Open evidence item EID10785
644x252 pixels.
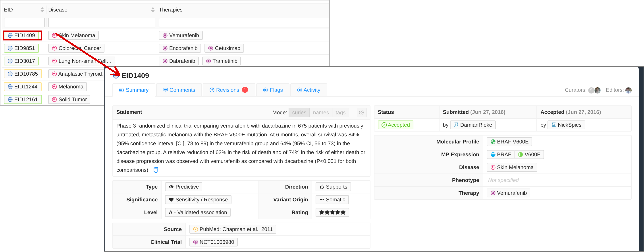point(23,74)
